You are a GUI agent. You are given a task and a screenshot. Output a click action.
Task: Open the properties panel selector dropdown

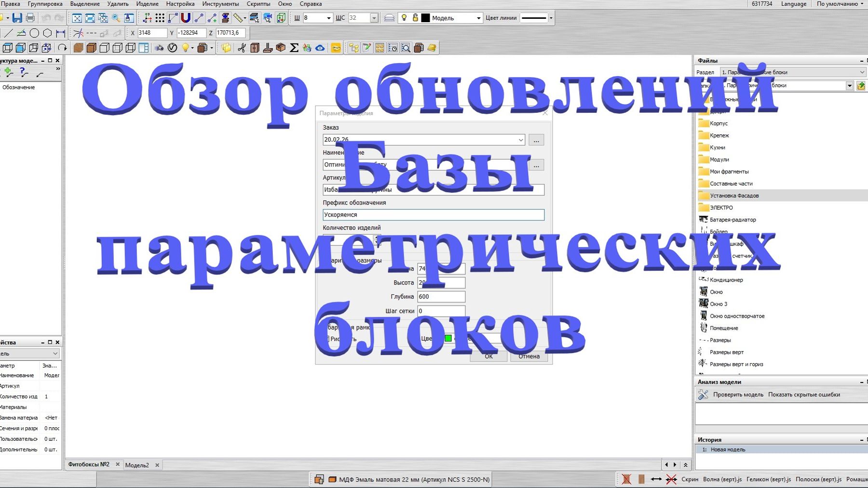click(55, 353)
